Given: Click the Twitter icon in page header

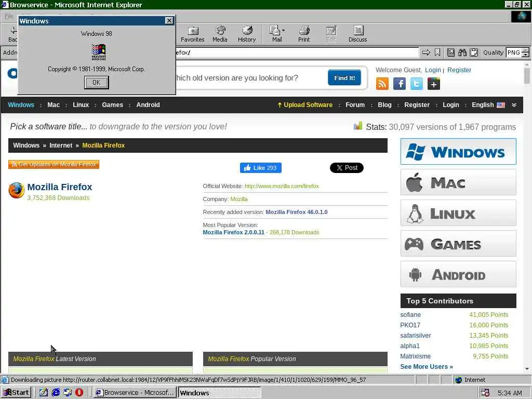Looking at the screenshot, I should (x=417, y=84).
